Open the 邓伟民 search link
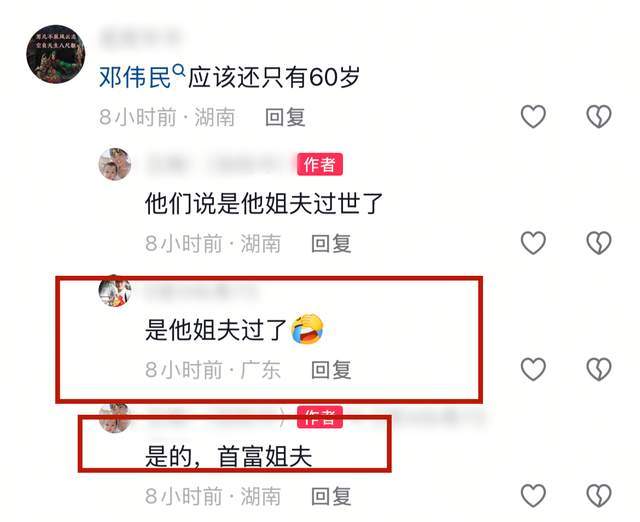 (x=135, y=77)
